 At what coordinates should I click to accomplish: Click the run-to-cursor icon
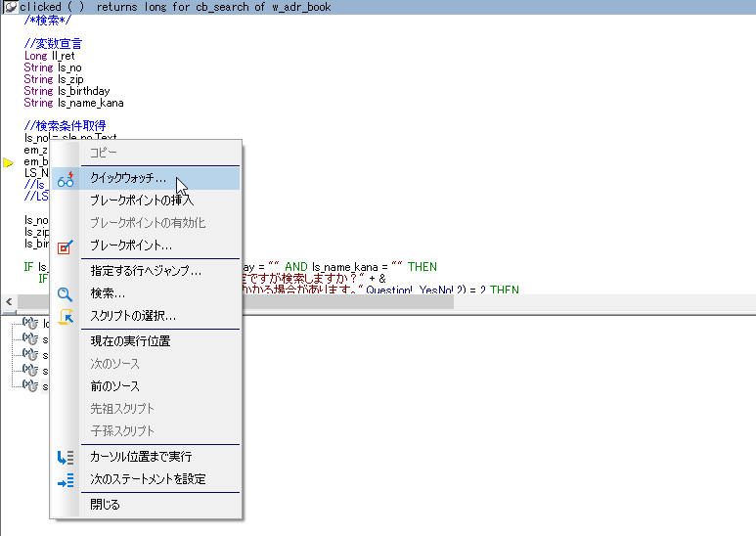click(x=66, y=457)
